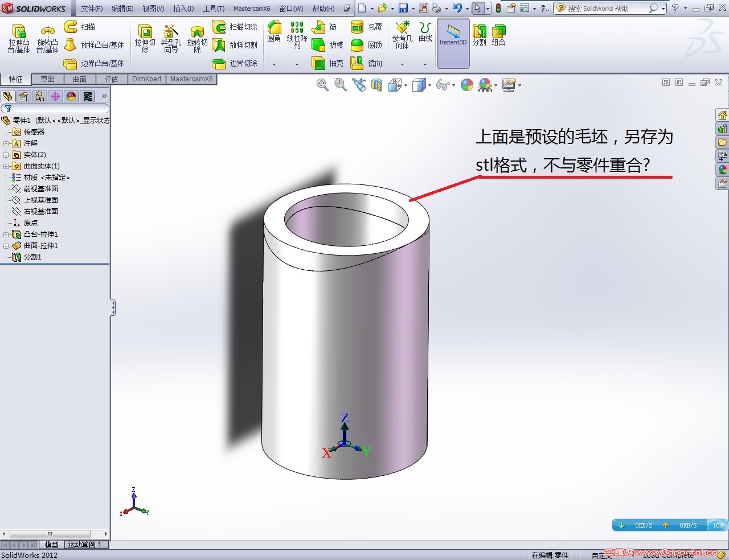Open the 参考几何体 reference geometry tool
This screenshot has width=729, height=560.
tap(402, 35)
